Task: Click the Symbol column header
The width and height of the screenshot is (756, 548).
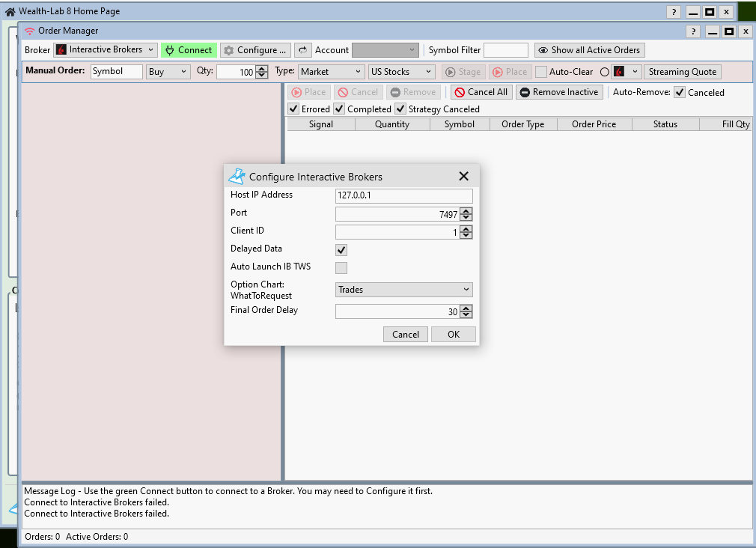Action: (459, 124)
